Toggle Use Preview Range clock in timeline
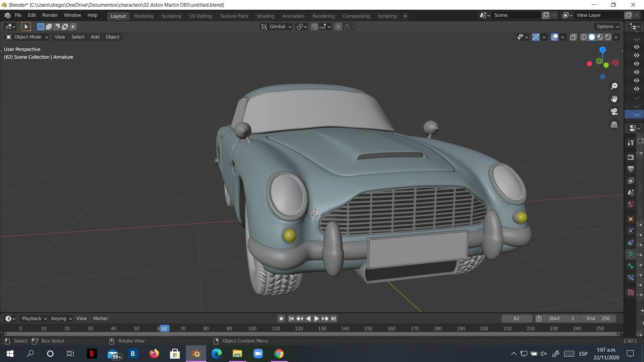 [539, 318]
